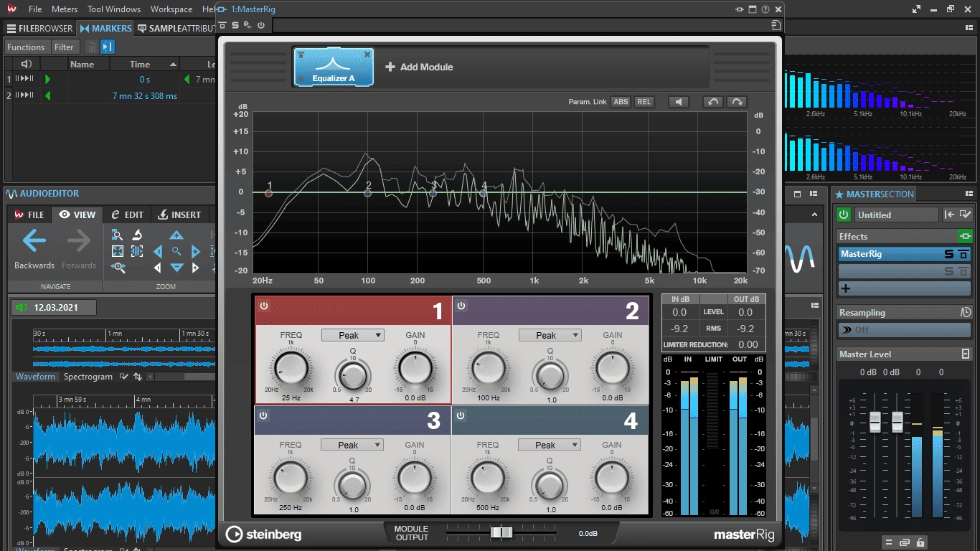Click the audition speaker icon in EQ graph

coord(679,102)
